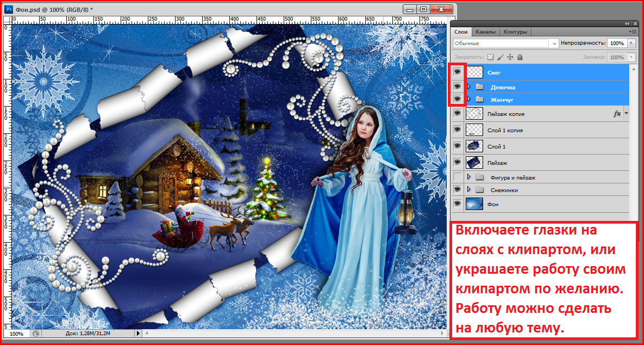Toggle eye icon for Слой 1 layer
This screenshot has width=644, height=345.
click(457, 146)
